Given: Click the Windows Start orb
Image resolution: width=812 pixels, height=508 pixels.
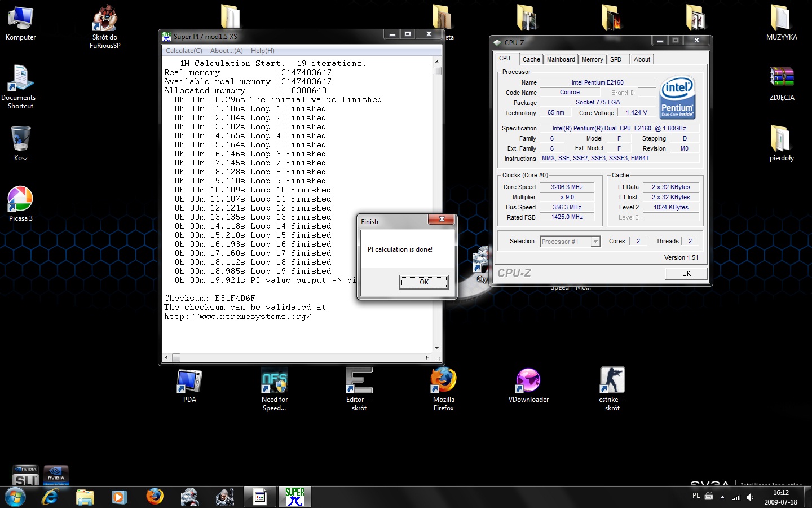Looking at the screenshot, I should 15,497.
